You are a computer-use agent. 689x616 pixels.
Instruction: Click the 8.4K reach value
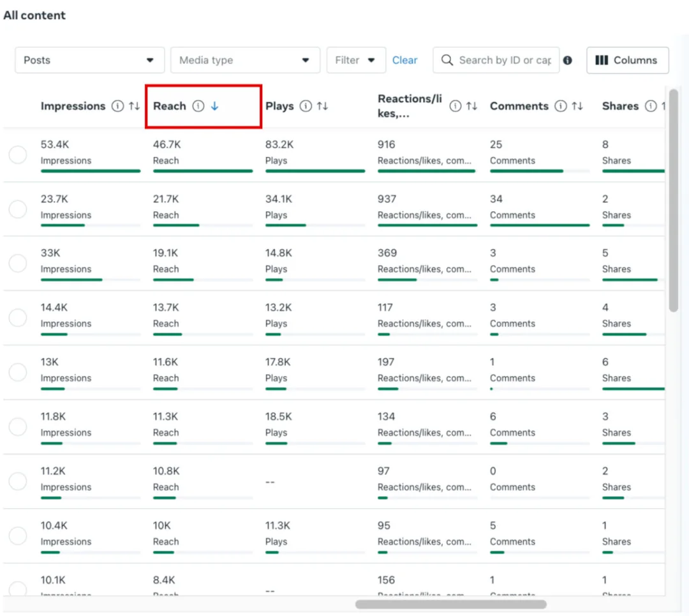[x=164, y=580]
